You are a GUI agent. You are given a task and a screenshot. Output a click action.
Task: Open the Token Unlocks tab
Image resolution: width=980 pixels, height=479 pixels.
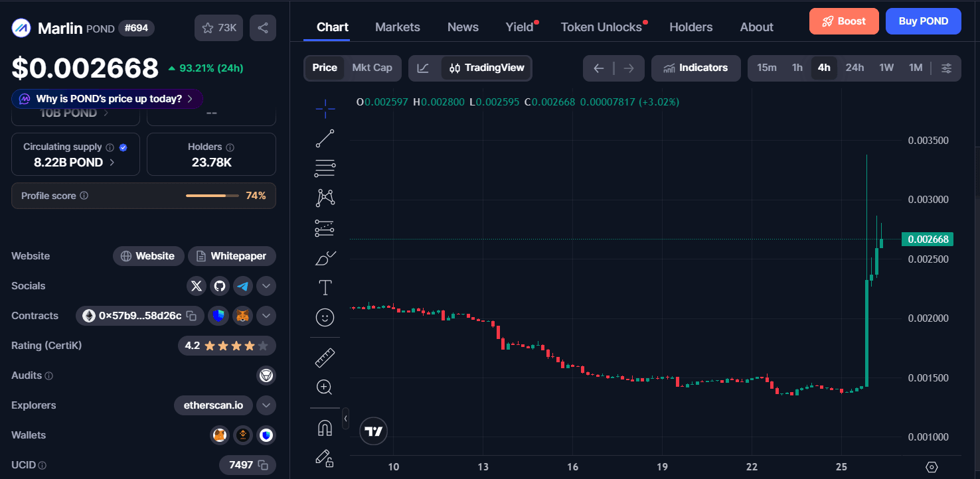coord(602,27)
